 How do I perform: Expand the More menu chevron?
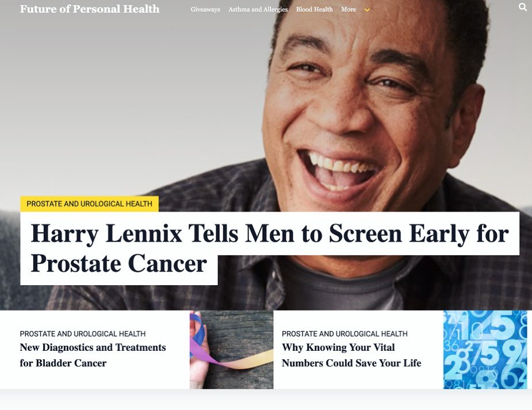[367, 10]
